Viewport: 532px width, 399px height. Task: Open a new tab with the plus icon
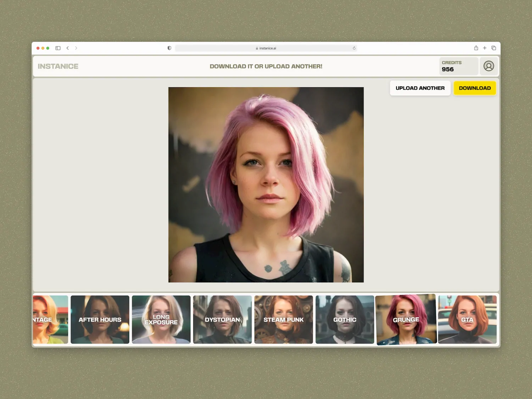pos(485,48)
